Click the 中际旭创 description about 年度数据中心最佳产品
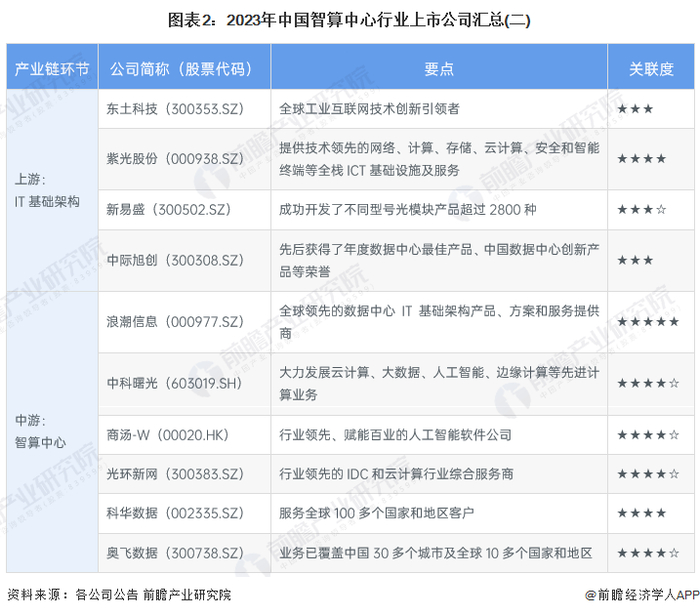Viewport: 700px width, 615px height. coord(439,260)
